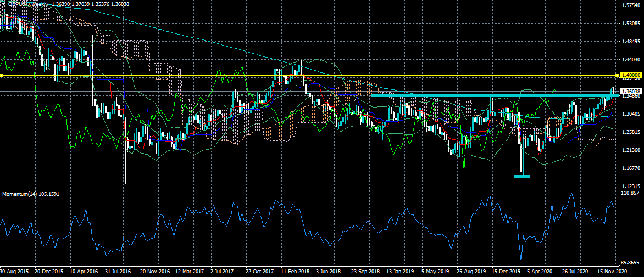644x277 pixels.
Task: Click the 110.857 value on the Momentum scale
Action: [630, 194]
